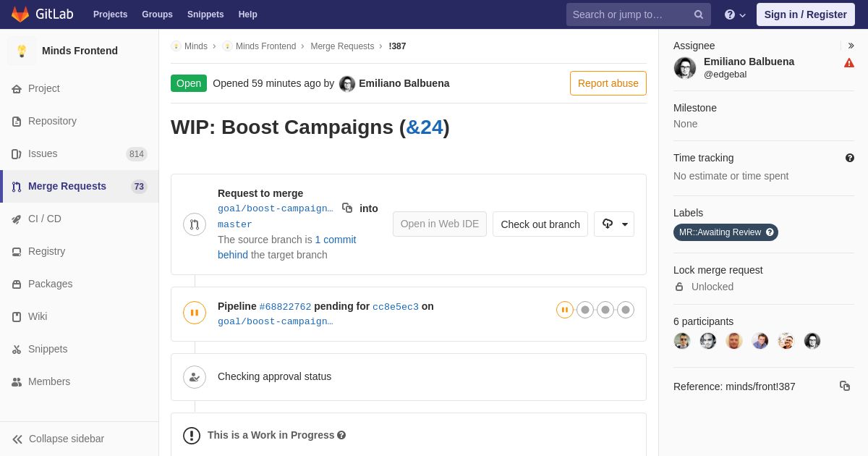Click the Work in Progress warning icon
Image resolution: width=868 pixels, height=456 pixels.
pos(192,435)
